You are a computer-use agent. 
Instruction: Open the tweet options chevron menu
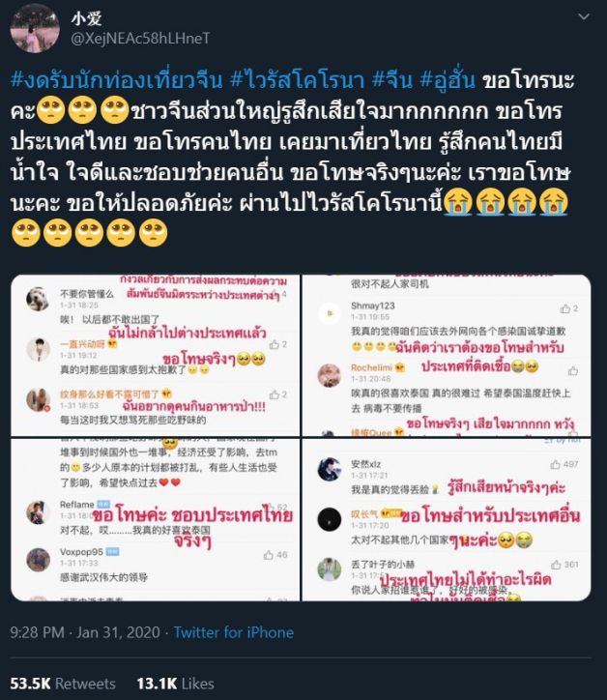(584, 17)
